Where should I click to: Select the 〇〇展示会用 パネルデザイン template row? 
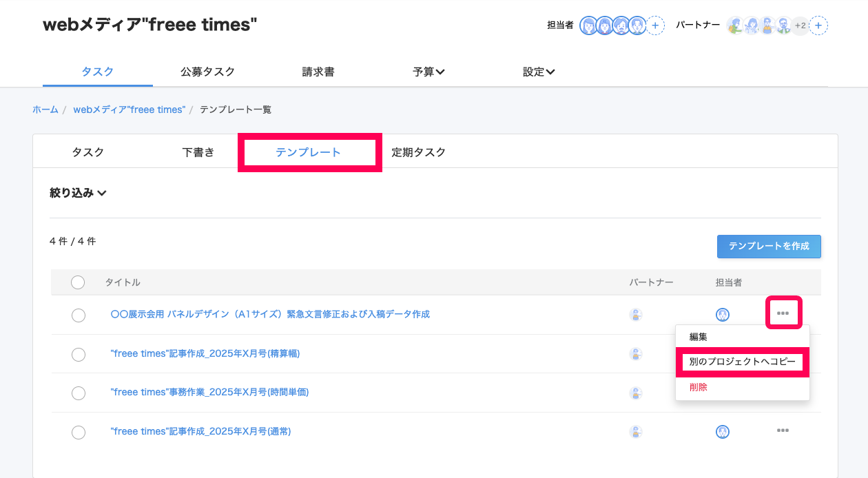click(79, 315)
